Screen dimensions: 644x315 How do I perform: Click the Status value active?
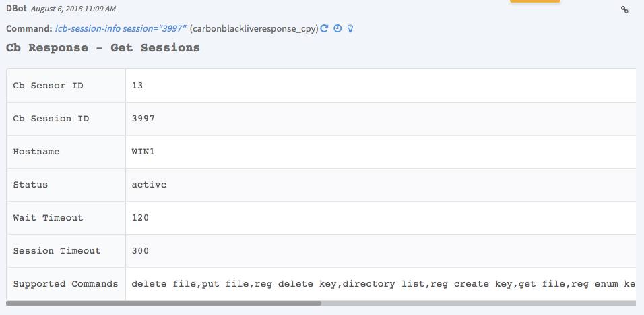(149, 185)
